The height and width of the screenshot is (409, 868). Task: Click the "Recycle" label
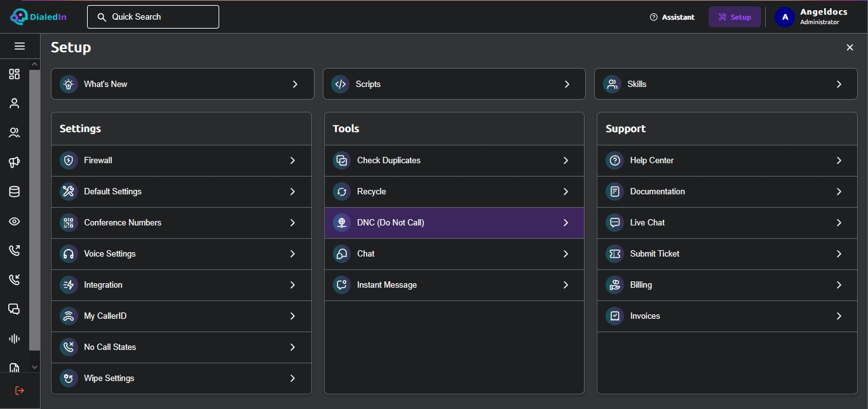[372, 192]
